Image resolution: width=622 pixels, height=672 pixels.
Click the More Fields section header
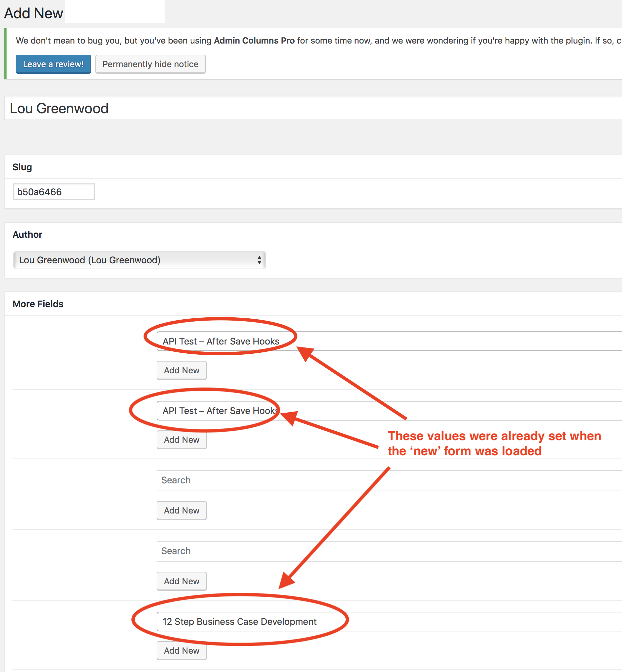(38, 304)
